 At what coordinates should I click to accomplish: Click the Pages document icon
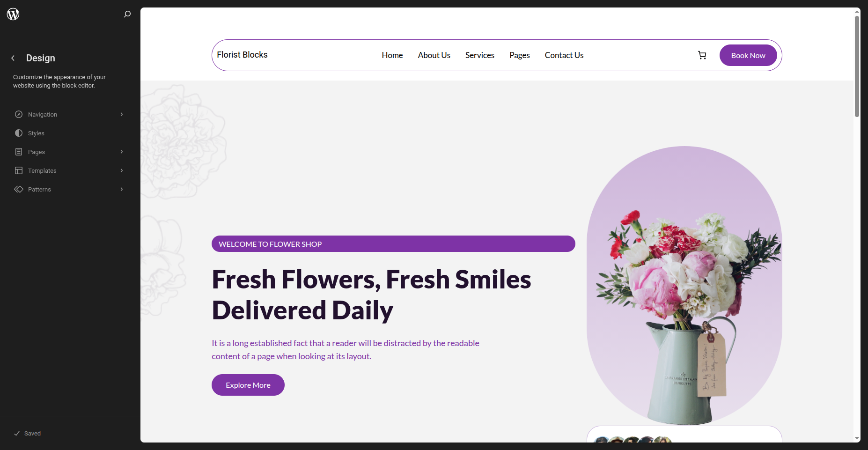(x=19, y=152)
